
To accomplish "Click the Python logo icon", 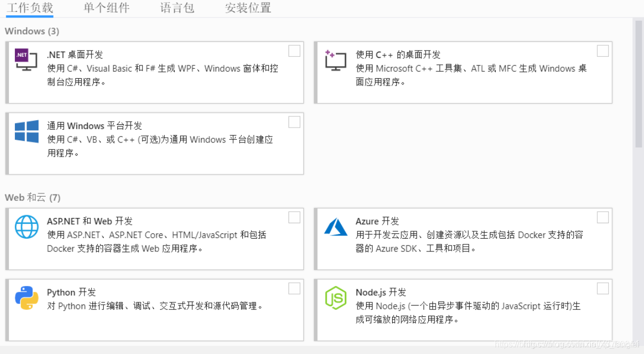I will click(x=27, y=298).
